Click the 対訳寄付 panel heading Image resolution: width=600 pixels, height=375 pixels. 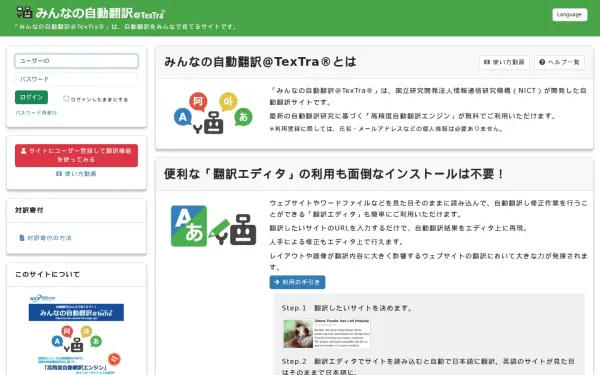coord(29,210)
